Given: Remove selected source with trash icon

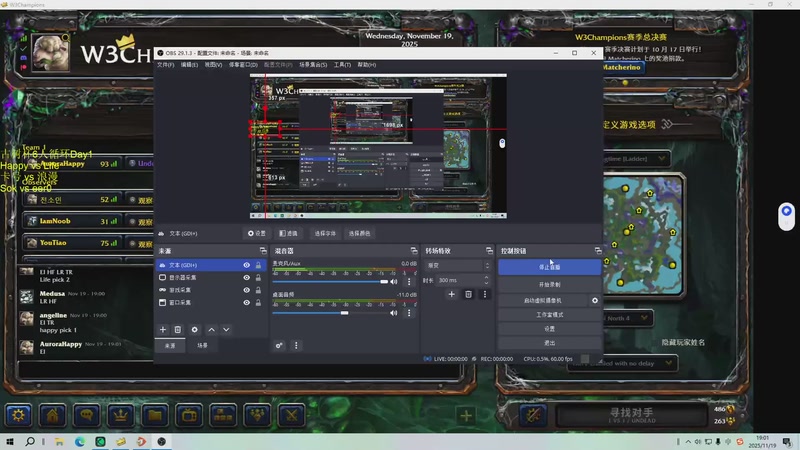Looking at the screenshot, I should [x=178, y=330].
